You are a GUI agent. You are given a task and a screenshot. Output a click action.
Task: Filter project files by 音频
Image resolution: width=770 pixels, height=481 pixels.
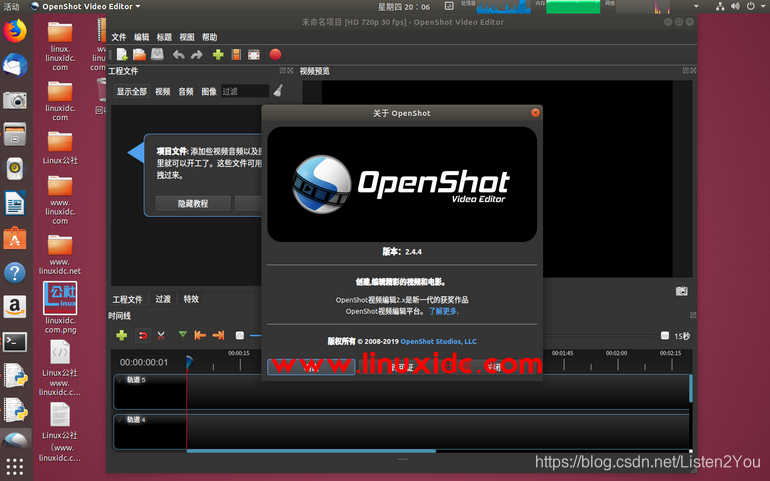[186, 91]
